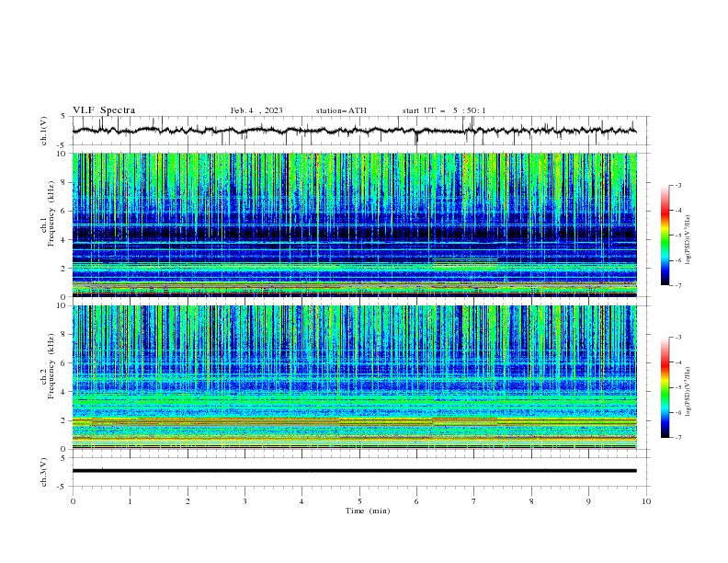Screen dimensions: 728x563
Task: Click time axis tick label '7'
Action: [x=474, y=501]
